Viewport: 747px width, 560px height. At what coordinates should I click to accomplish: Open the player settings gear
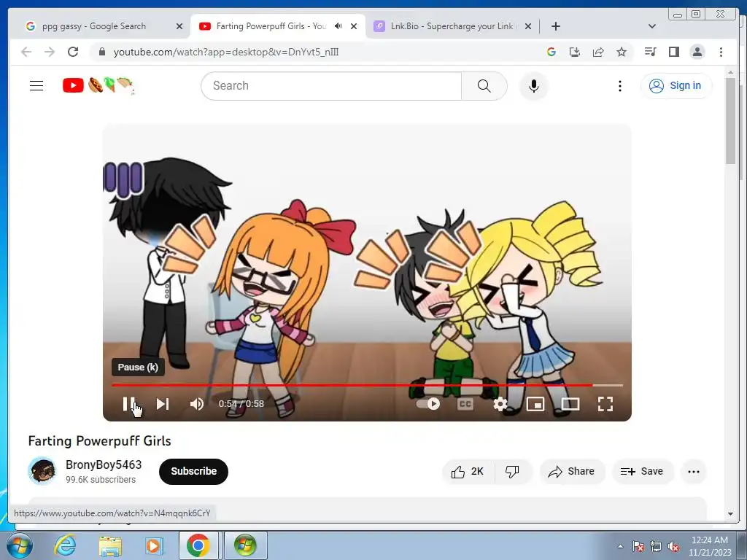(x=500, y=404)
